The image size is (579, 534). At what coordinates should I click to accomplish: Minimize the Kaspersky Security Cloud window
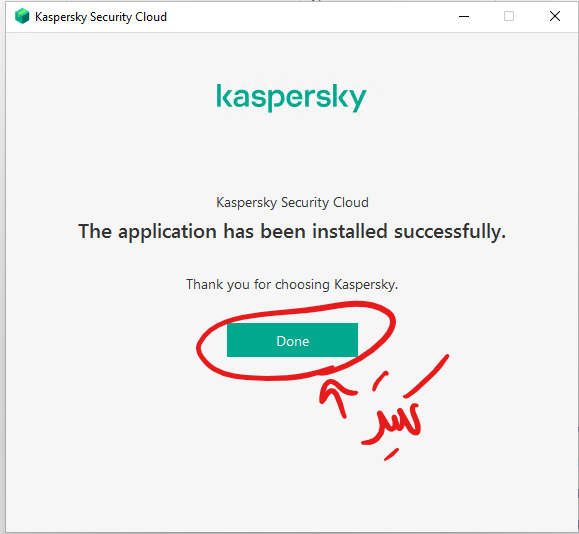464,17
